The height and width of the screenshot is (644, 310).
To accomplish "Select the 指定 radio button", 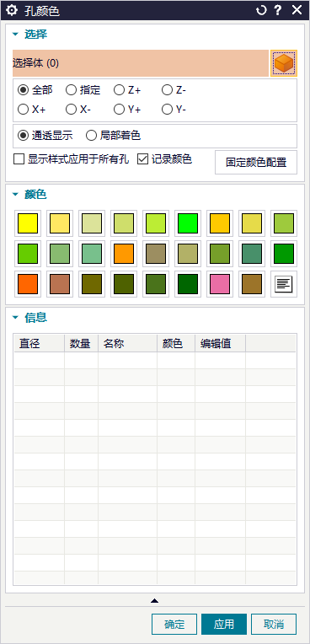I will coord(72,90).
